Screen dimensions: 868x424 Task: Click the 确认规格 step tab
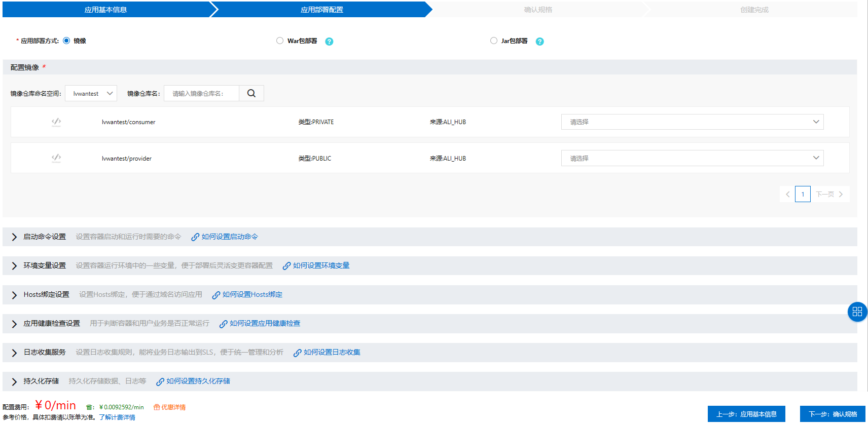click(x=538, y=10)
